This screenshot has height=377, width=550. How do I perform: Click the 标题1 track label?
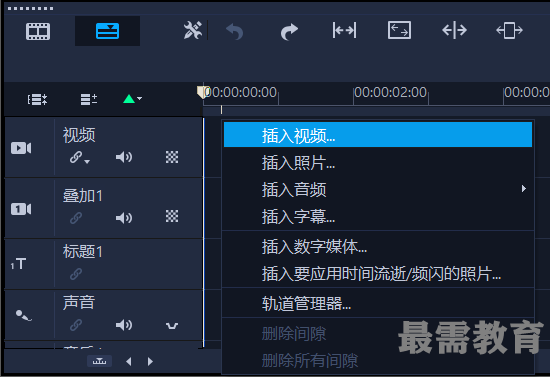pyautogui.click(x=83, y=252)
